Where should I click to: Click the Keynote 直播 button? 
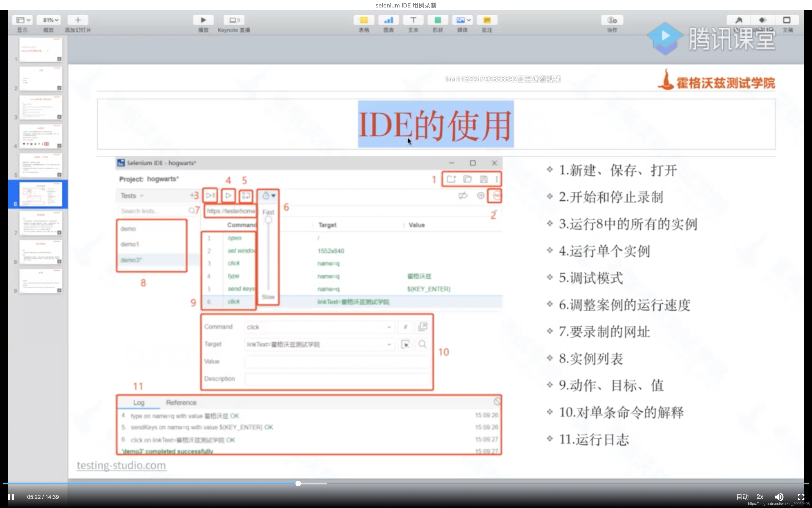(234, 20)
